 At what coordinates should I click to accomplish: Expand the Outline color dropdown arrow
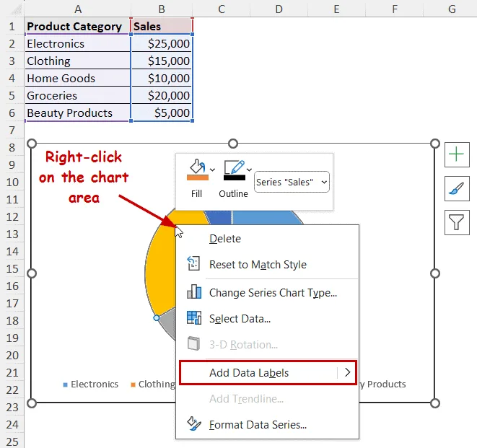pyautogui.click(x=249, y=170)
